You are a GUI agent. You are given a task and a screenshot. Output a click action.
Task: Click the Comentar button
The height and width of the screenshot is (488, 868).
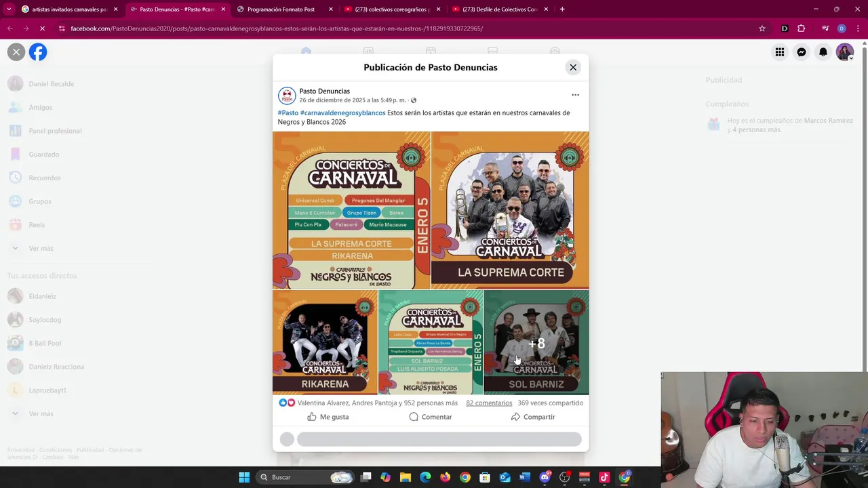point(431,417)
